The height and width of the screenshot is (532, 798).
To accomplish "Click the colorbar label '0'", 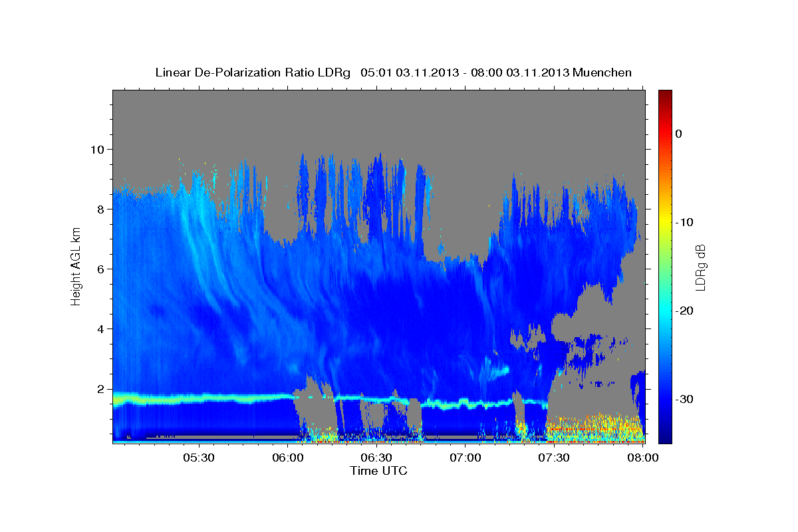I will (x=679, y=134).
